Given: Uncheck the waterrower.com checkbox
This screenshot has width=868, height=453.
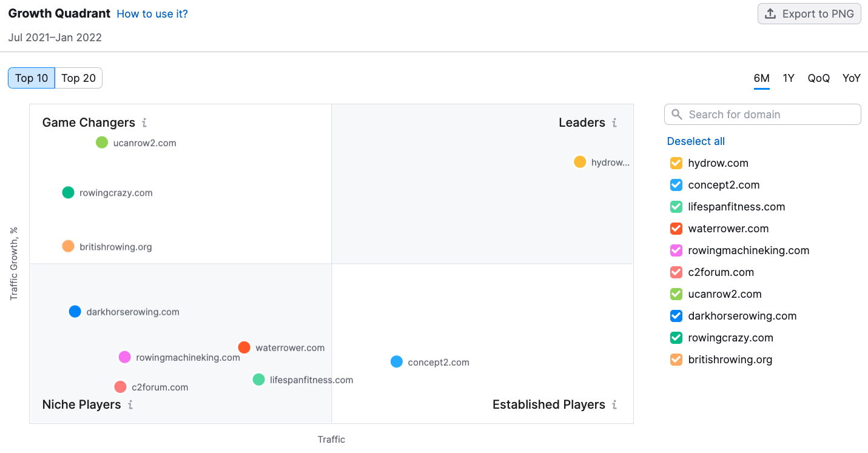Looking at the screenshot, I should click(676, 229).
